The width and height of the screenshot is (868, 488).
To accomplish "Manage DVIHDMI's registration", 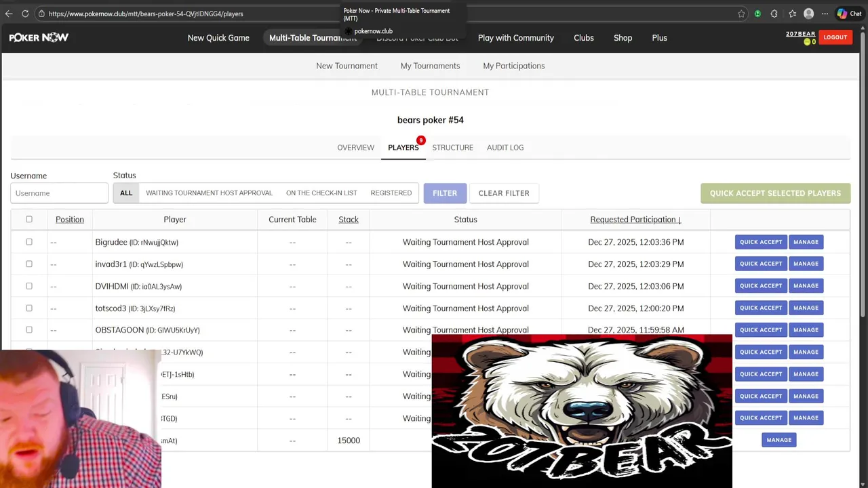I will coord(806,286).
